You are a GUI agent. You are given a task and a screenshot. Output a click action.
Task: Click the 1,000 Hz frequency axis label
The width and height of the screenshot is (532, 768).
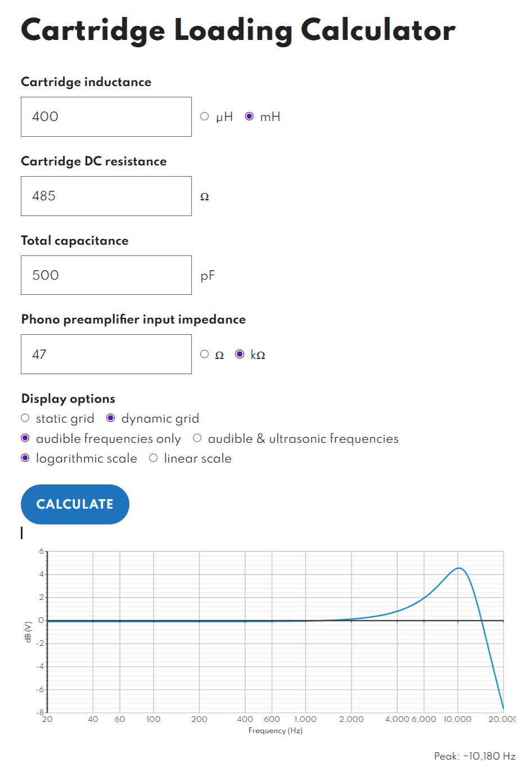point(305,719)
